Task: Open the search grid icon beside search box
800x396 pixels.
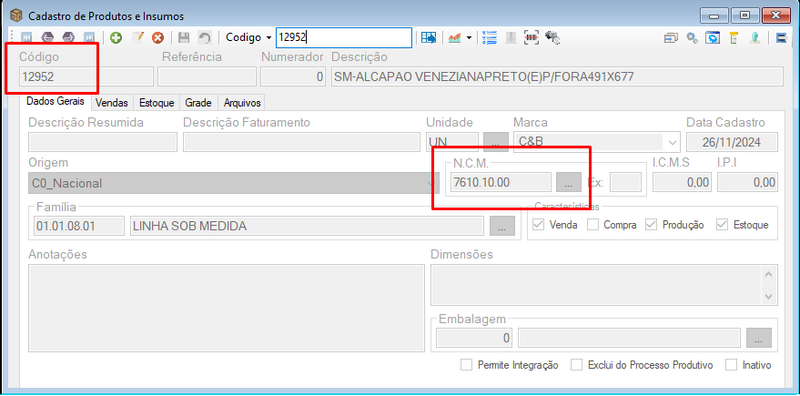Action: (429, 37)
